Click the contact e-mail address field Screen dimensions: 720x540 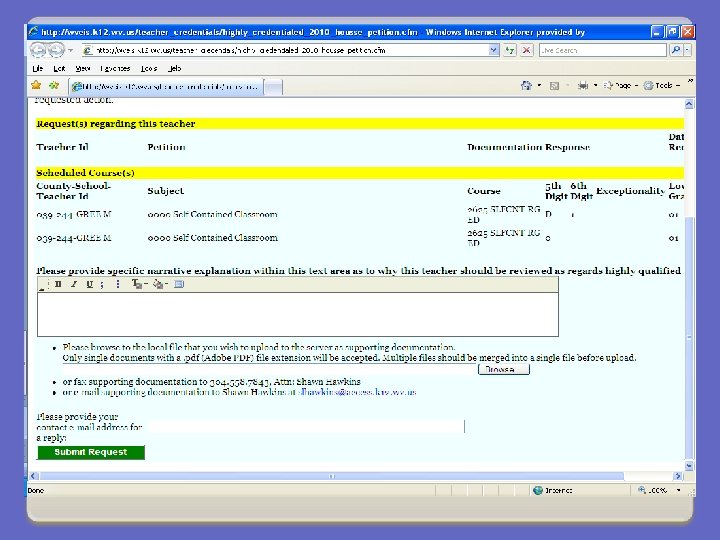point(306,427)
